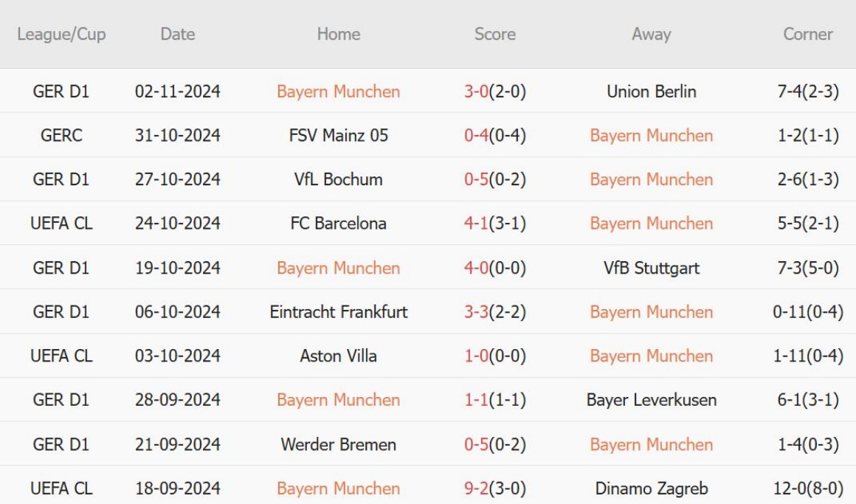Open the Eintracht Frankfurt team link

(x=338, y=312)
